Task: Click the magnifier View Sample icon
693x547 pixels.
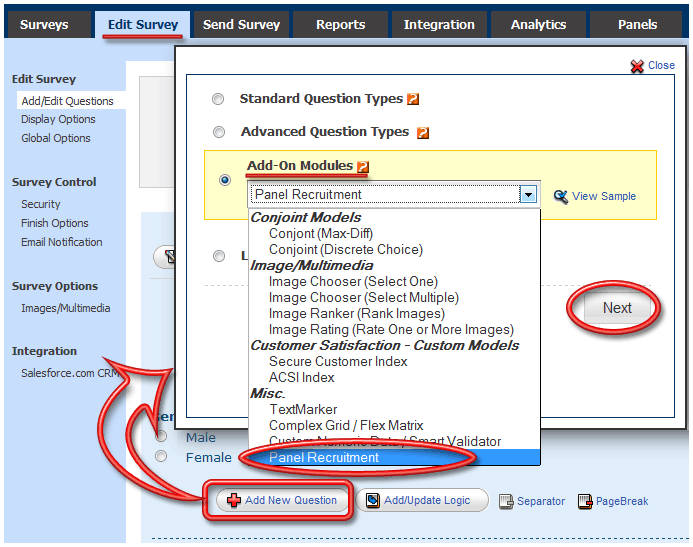Action: pos(561,197)
